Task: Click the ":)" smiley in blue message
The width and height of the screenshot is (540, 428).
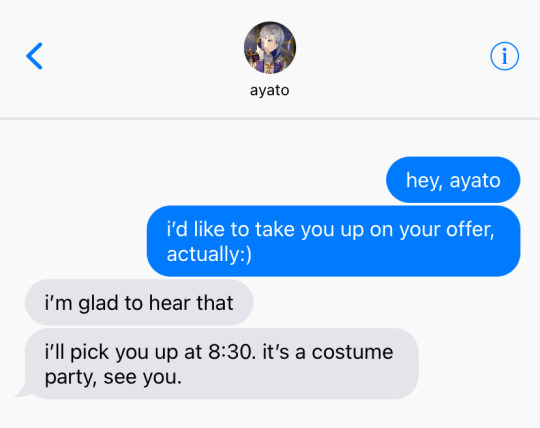Action: pos(245,254)
